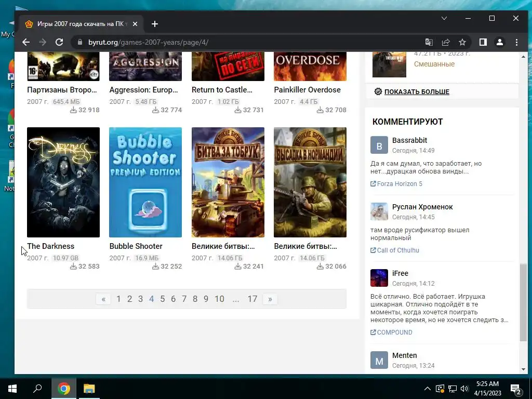The image size is (532, 399).
Task: Go to next page » button
Action: coord(270,299)
